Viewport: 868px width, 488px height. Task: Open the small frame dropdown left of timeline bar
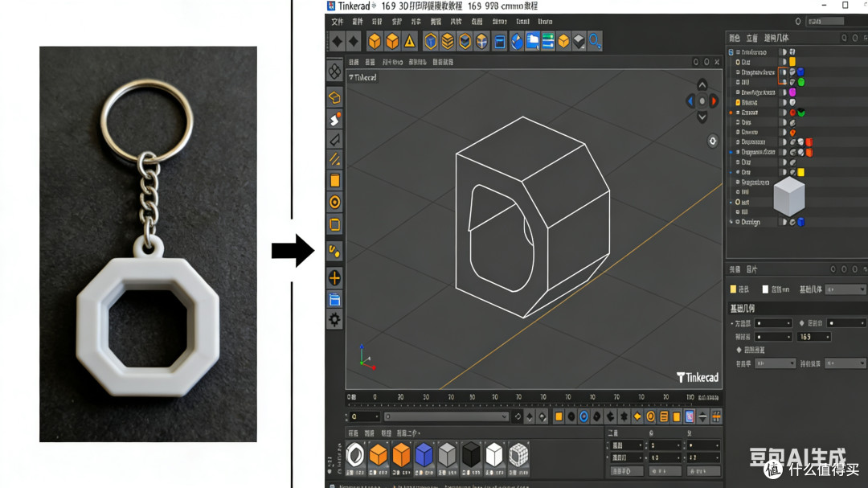[x=364, y=416]
